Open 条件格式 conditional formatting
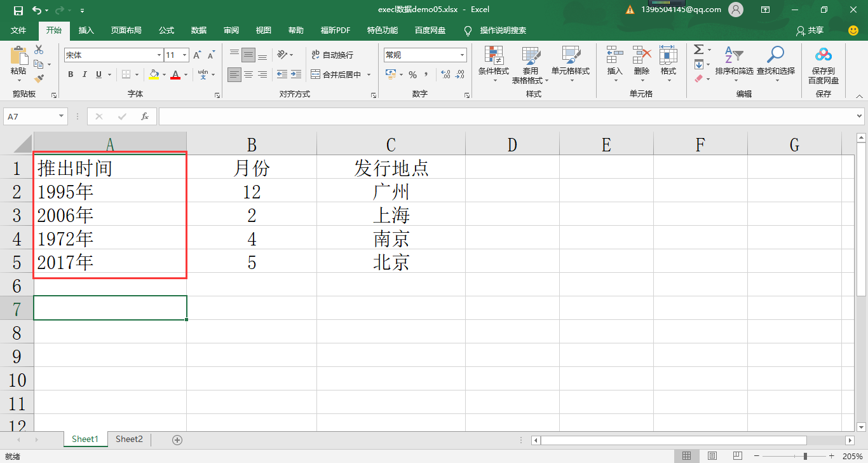868x463 pixels. tap(494, 64)
